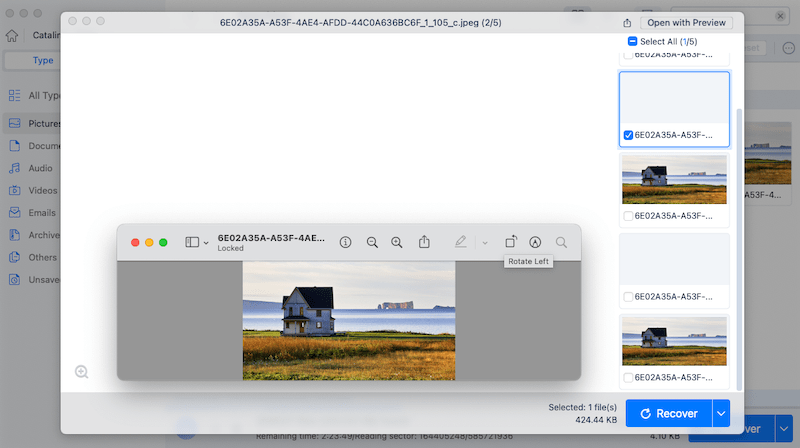Click the info inspector icon in Preview toolbar

pos(345,242)
